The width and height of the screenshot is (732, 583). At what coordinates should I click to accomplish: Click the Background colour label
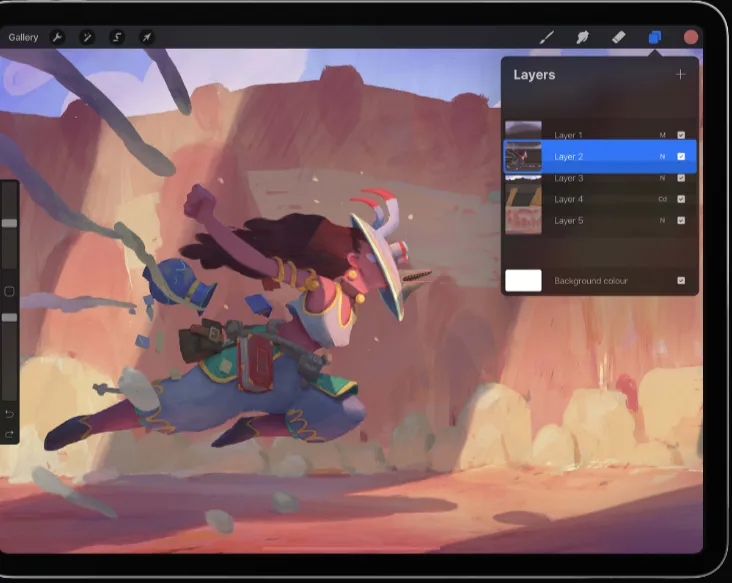591,281
